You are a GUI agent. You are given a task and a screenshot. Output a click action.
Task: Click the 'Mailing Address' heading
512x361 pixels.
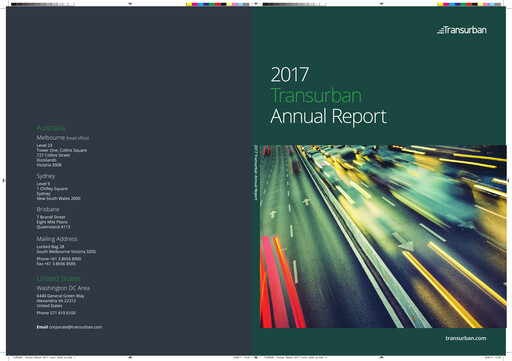pos(57,239)
